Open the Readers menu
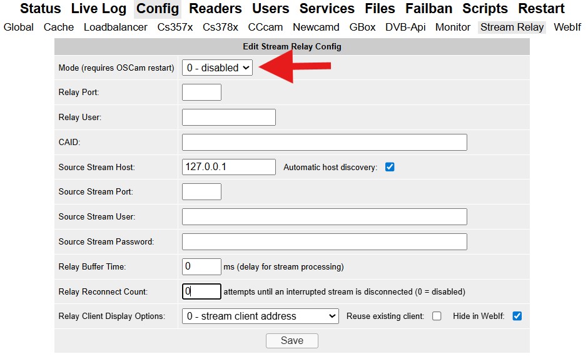588x364 pixels. tap(215, 9)
